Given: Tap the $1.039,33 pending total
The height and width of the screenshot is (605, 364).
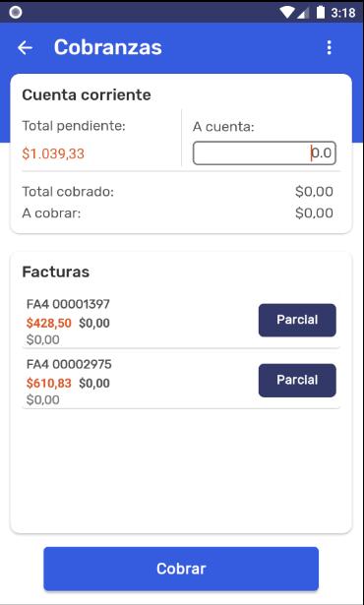Looking at the screenshot, I should tap(53, 153).
